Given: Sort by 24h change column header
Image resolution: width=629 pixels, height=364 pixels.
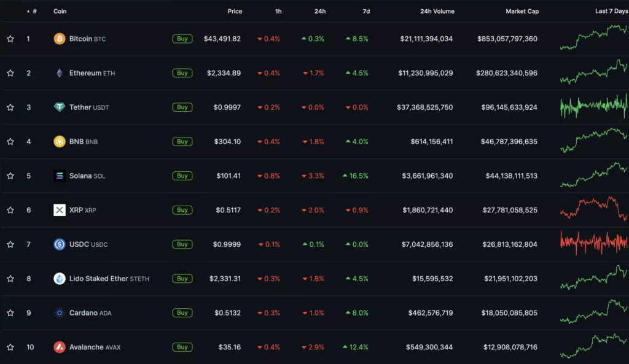Looking at the screenshot, I should (x=319, y=11).
